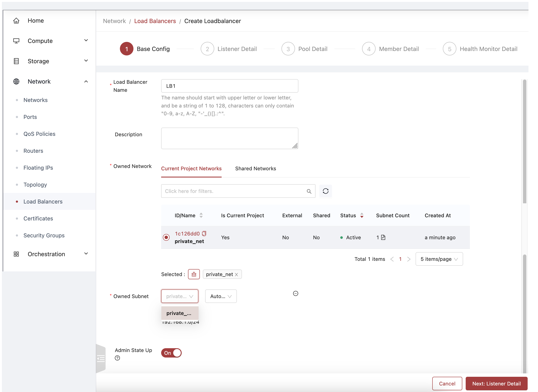Select the private_net radio button
Screen dimensions: 538x392
[166, 237]
